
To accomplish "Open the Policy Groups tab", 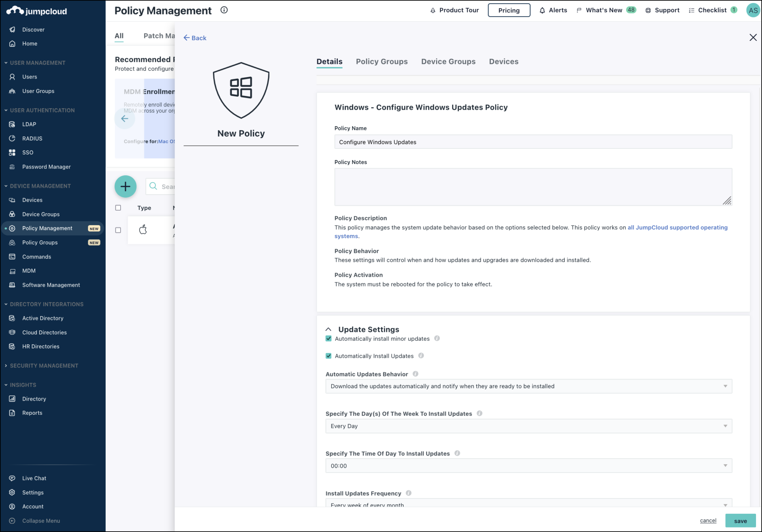I will 382,61.
